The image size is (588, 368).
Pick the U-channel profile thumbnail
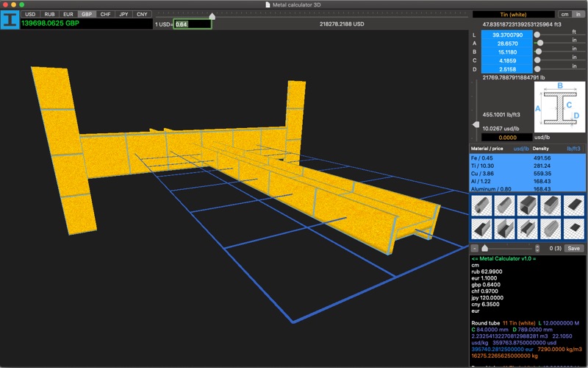click(504, 229)
